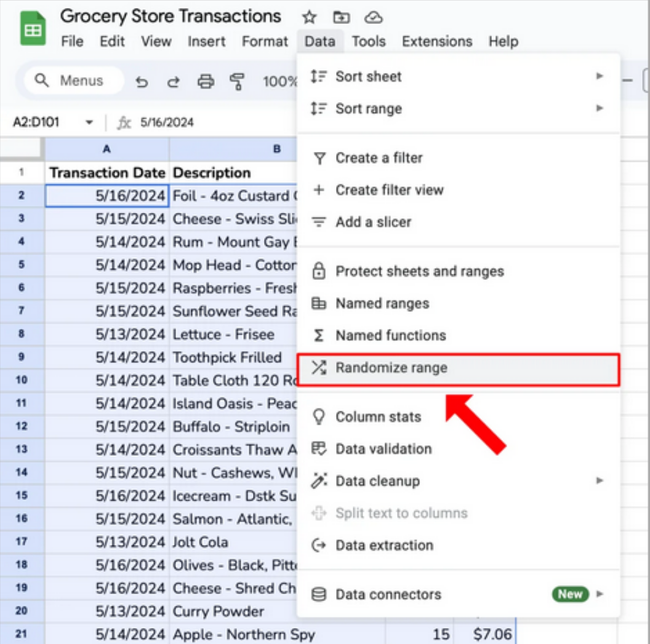Click the redo arrow in toolbar
Viewport: 650px width, 644px height.
(174, 81)
